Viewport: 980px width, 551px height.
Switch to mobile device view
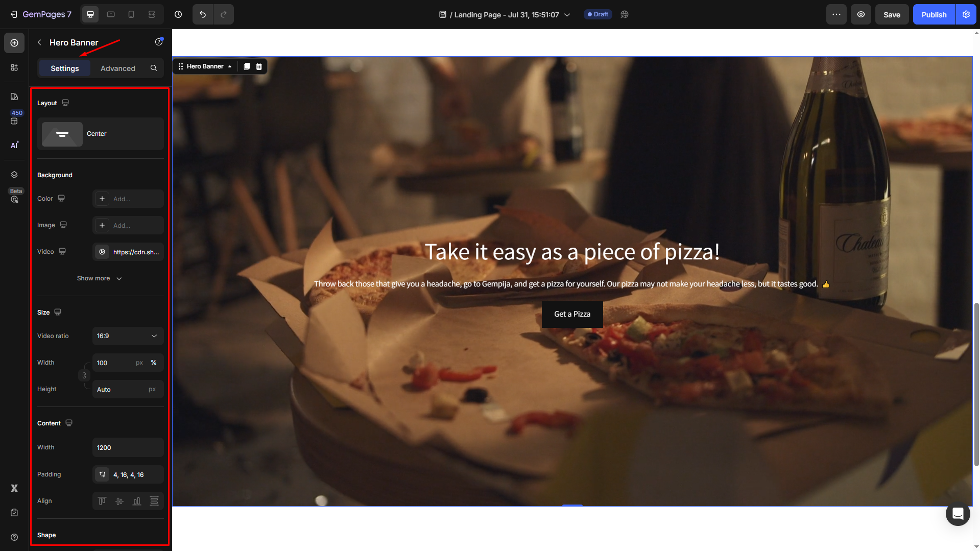pyautogui.click(x=131, y=14)
